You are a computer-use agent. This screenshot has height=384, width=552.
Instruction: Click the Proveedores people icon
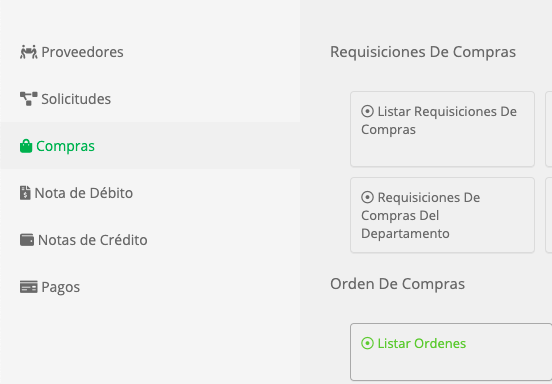(29, 52)
